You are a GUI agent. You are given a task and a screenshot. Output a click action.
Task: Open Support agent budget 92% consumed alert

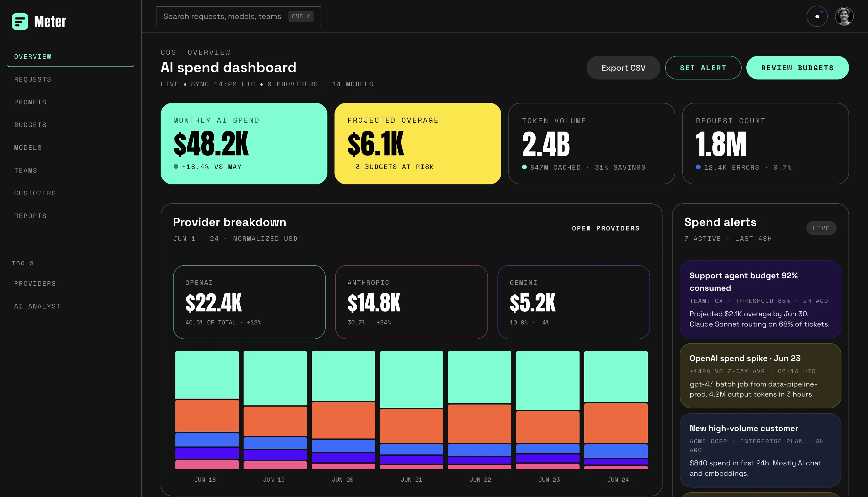(x=760, y=299)
